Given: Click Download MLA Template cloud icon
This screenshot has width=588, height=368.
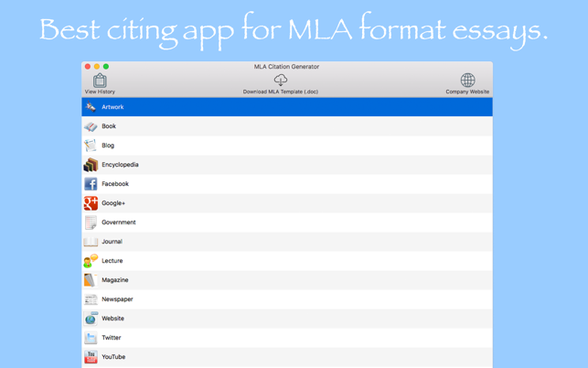Looking at the screenshot, I should pos(281,80).
